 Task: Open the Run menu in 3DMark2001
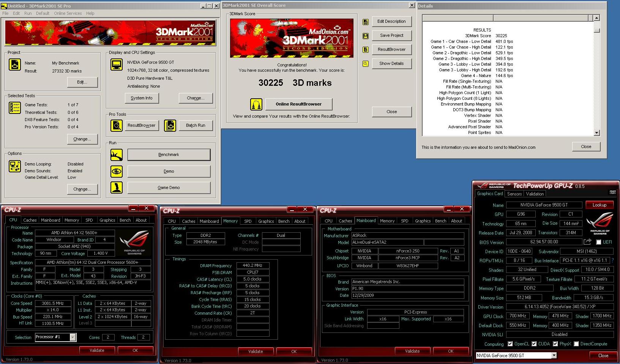[x=28, y=13]
